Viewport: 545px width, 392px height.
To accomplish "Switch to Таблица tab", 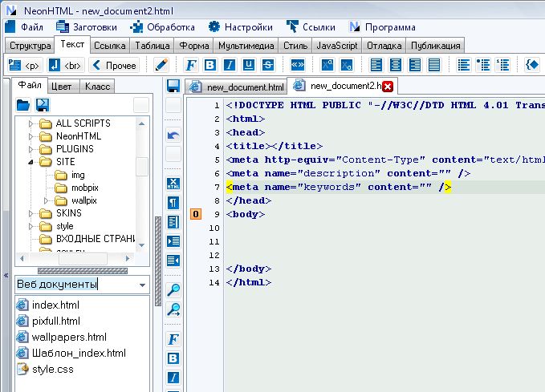I will (x=153, y=46).
